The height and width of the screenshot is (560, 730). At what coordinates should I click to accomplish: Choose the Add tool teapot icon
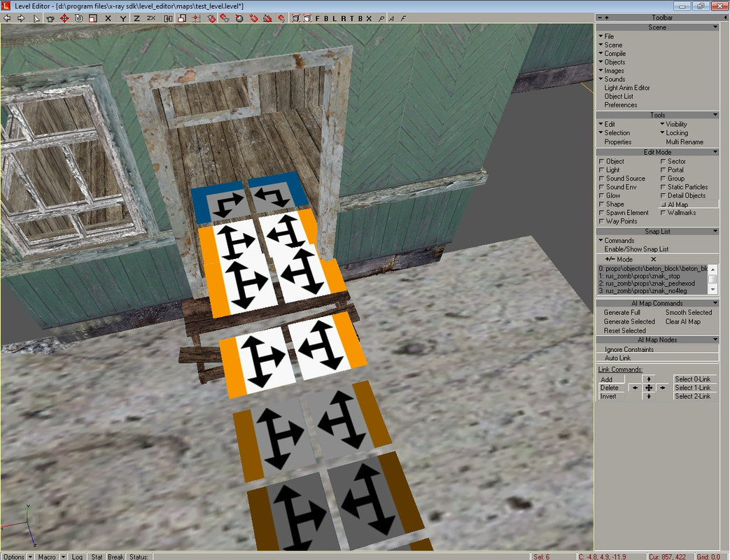[x=50, y=18]
